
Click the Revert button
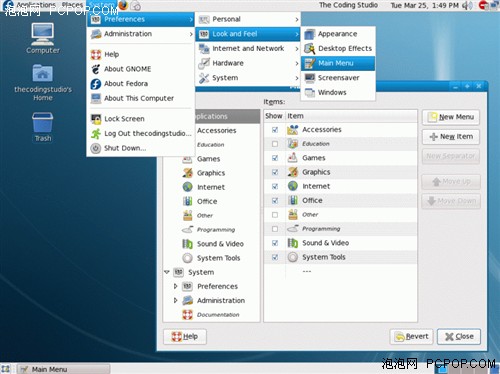[x=411, y=337]
